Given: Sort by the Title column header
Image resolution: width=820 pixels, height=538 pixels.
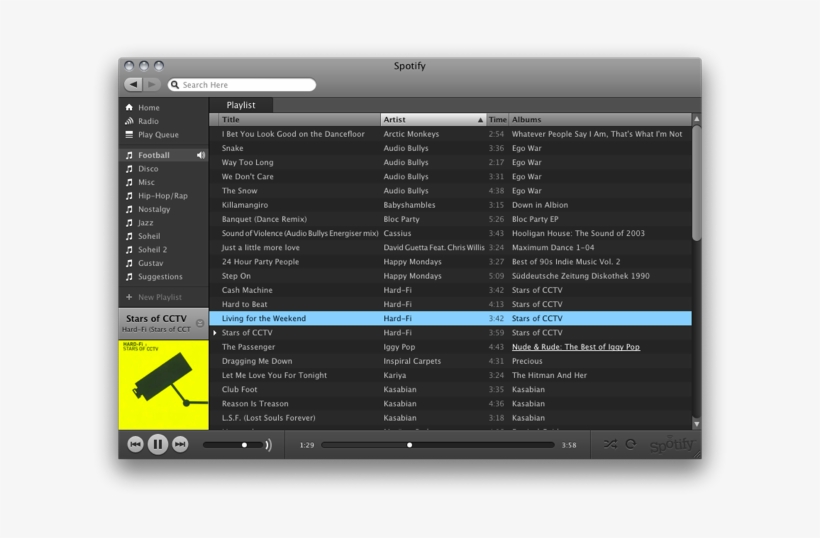Looking at the screenshot, I should point(300,119).
